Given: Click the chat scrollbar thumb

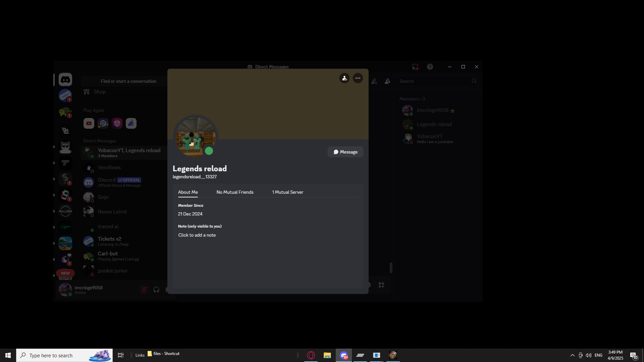Looking at the screenshot, I should click(391, 268).
